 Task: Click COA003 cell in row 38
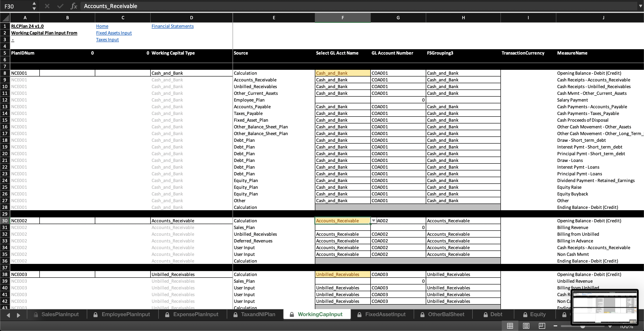point(398,274)
